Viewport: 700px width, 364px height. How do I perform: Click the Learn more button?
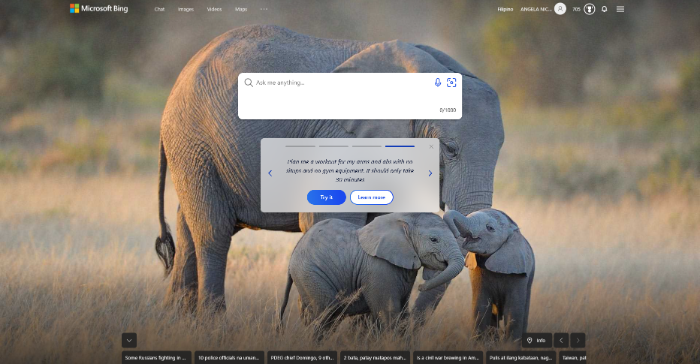point(371,197)
